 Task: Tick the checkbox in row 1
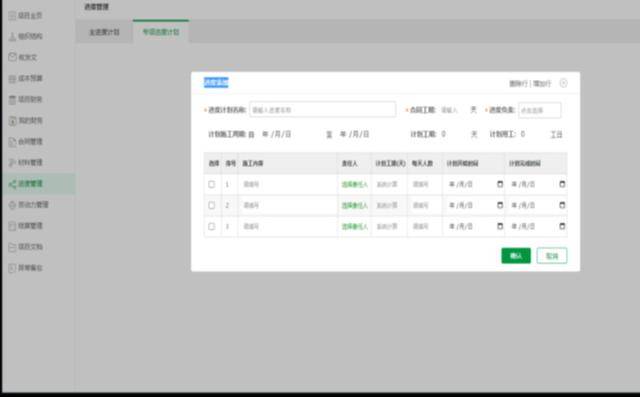pos(211,184)
